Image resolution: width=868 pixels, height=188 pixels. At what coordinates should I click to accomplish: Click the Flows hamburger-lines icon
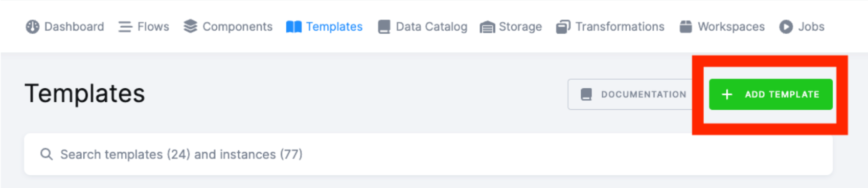tap(125, 27)
